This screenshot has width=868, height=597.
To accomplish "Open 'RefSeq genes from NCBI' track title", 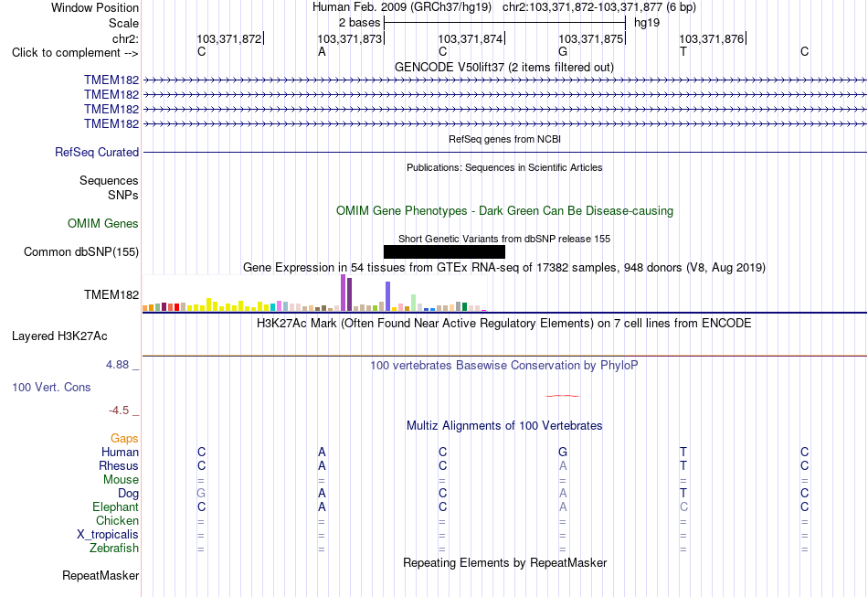I will click(504, 139).
